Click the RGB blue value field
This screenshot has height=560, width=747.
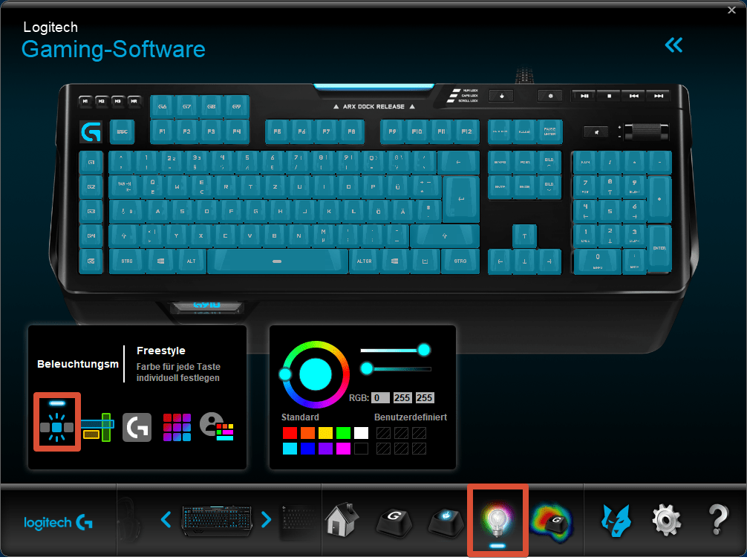tap(425, 398)
